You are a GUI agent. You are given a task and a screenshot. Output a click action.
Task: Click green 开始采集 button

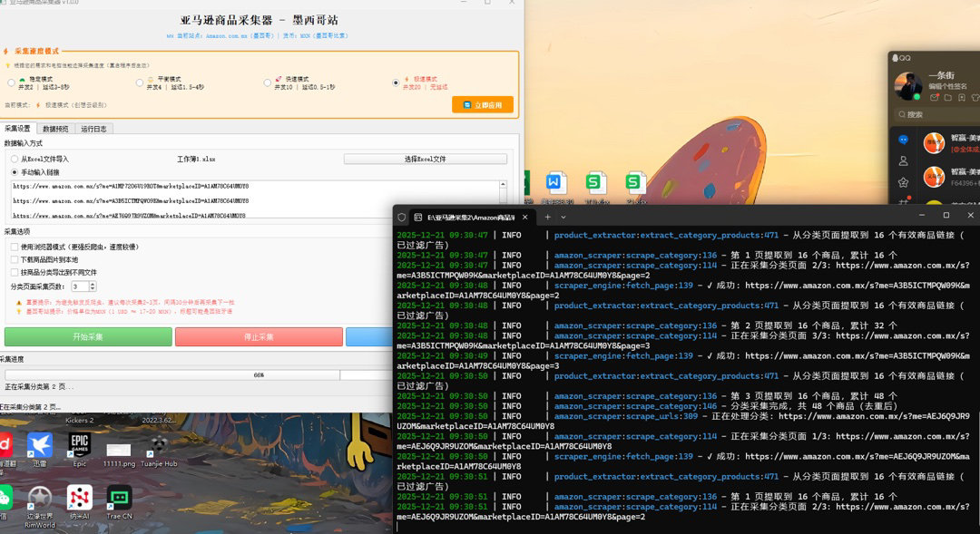coord(88,336)
